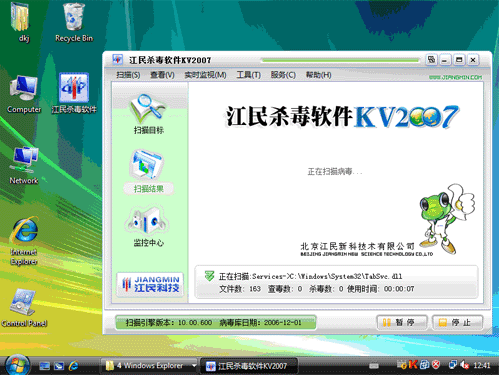Open the 帮助(H) menu
This screenshot has height=375, width=500.
coord(318,75)
